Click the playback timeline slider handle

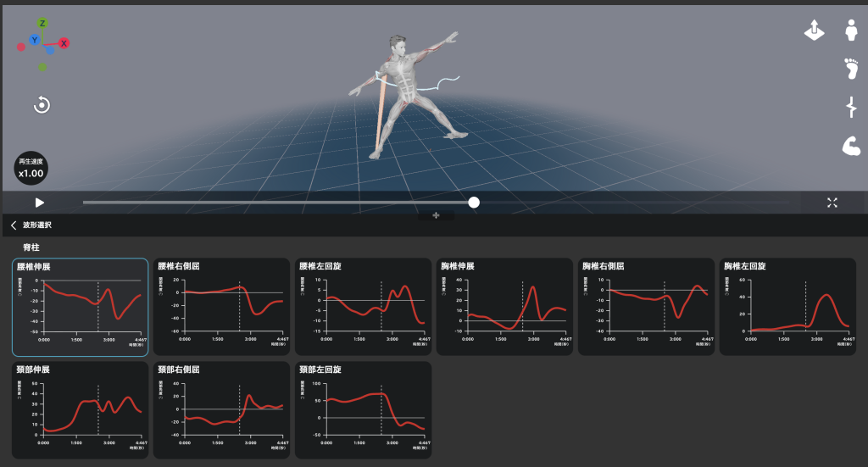474,203
